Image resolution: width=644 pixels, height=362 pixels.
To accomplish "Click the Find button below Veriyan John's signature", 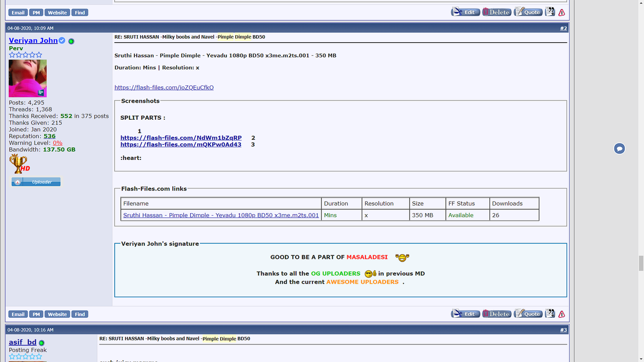I will pyautogui.click(x=80, y=314).
